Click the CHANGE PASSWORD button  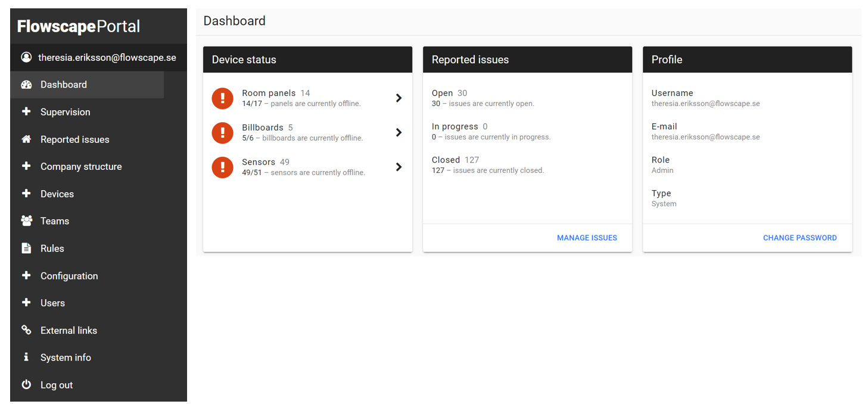[799, 238]
